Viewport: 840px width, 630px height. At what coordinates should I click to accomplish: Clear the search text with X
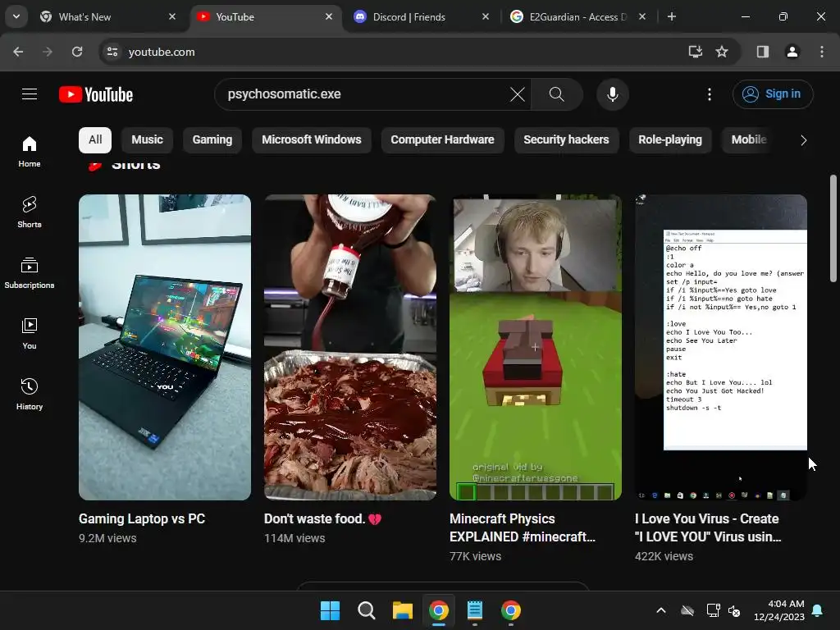point(518,94)
